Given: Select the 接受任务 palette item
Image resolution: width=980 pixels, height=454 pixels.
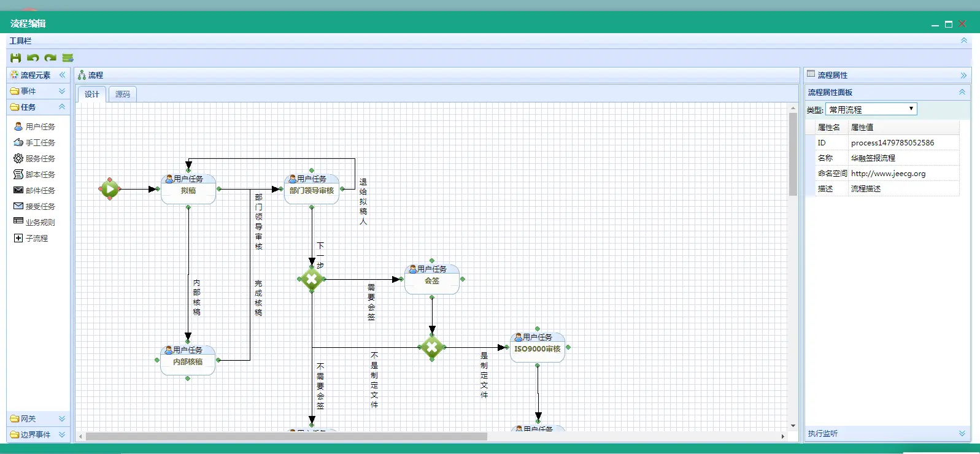Looking at the screenshot, I should click(x=35, y=206).
